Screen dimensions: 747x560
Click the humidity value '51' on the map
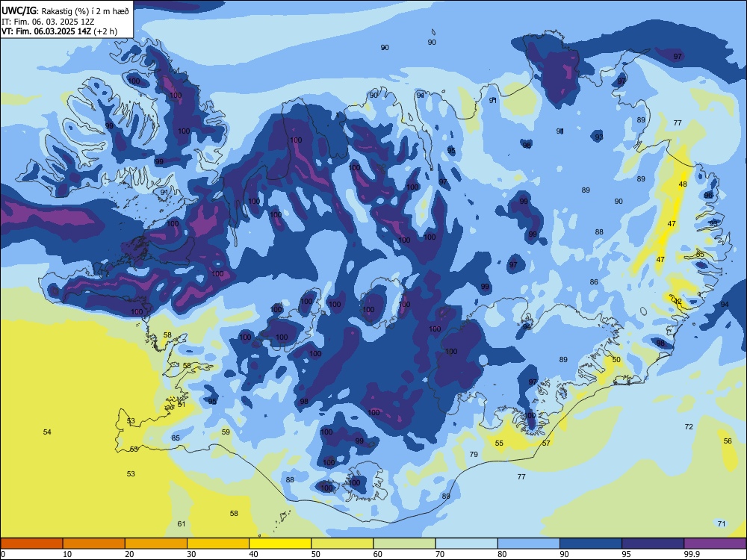(182, 404)
